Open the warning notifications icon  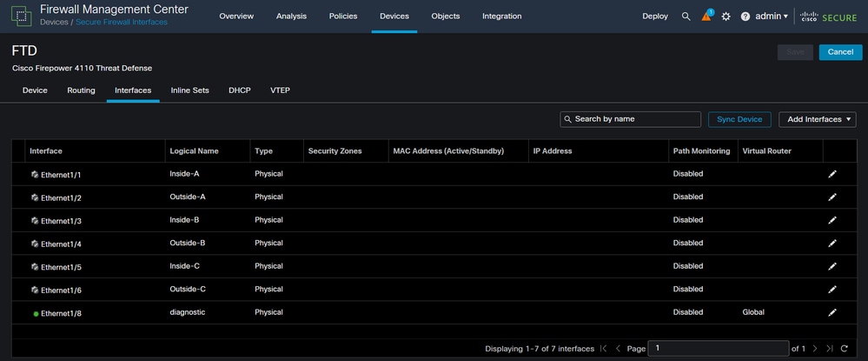tap(707, 16)
